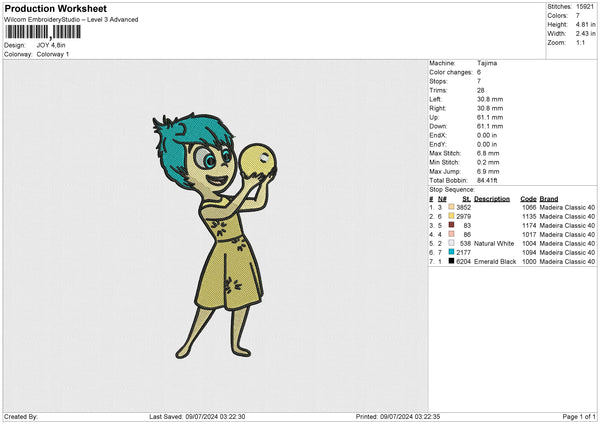Click stitch count '3852' in stop row 1

463,207
